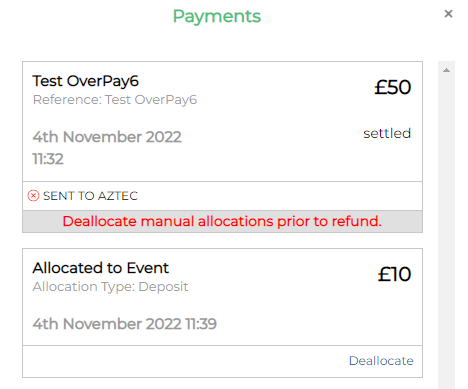Click the Deallocate link
Viewport: 468px width, 389px height.
coord(381,361)
